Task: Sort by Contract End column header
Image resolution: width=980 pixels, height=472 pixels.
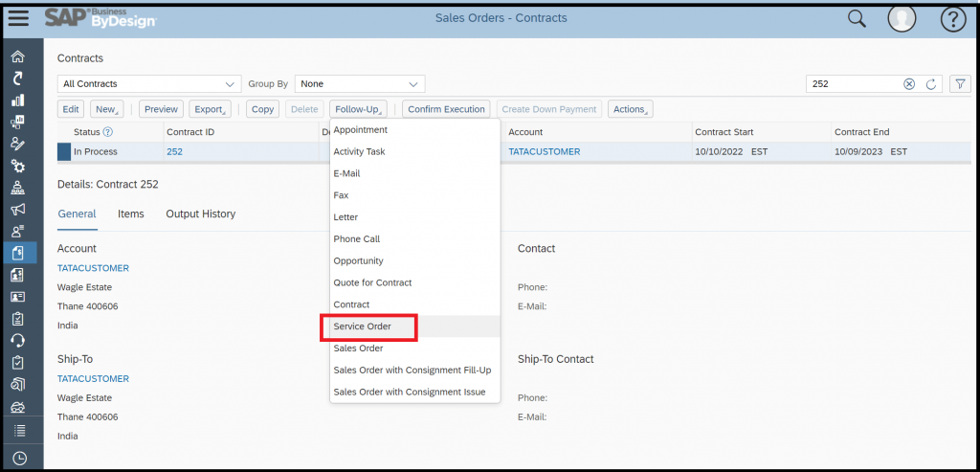Action: tap(862, 132)
